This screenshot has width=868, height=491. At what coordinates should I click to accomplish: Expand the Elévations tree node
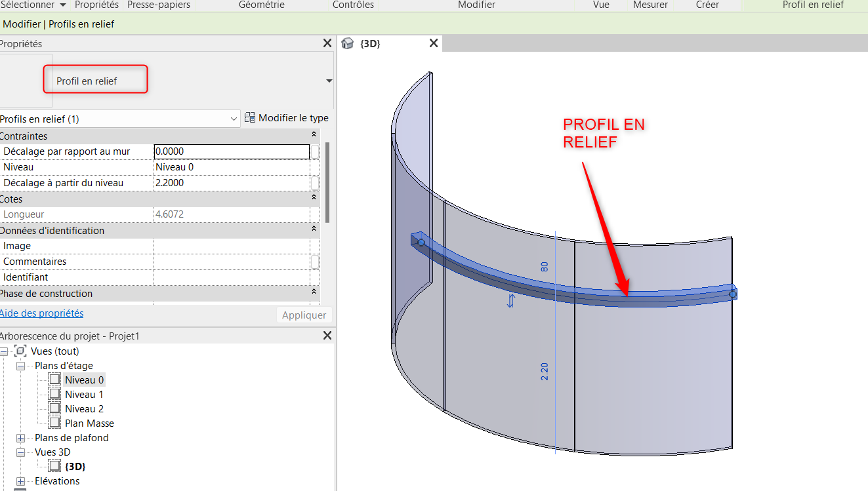point(20,481)
